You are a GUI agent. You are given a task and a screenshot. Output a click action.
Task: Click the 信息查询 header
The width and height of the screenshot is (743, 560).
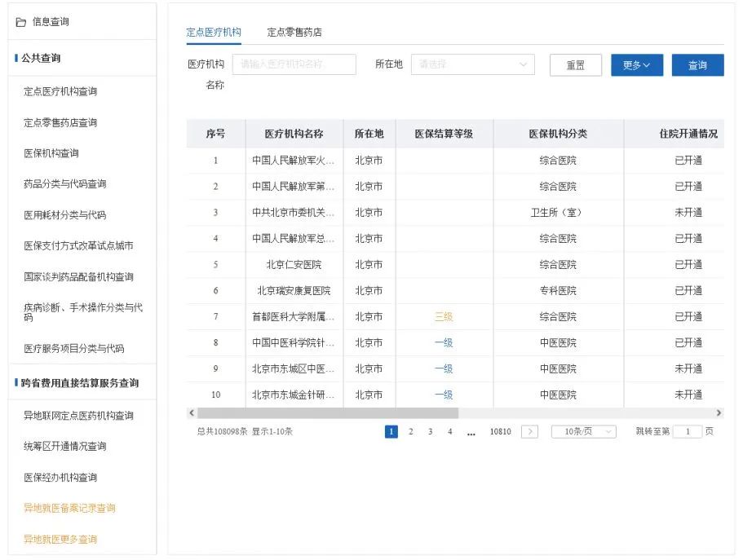[x=51, y=22]
